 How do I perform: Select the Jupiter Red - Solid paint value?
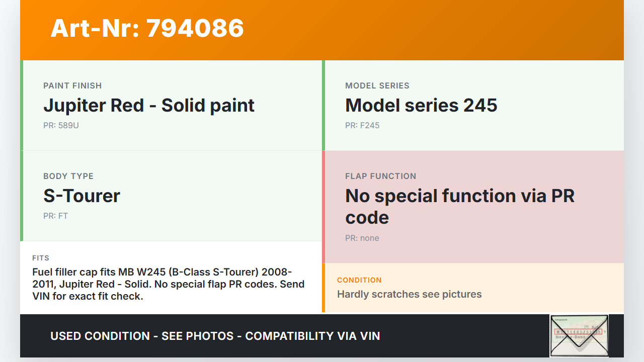click(x=149, y=106)
